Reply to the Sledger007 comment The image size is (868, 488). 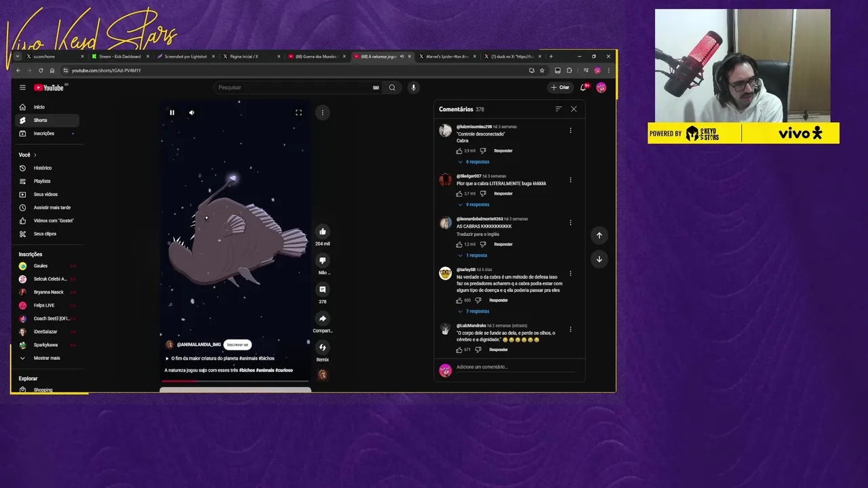[x=503, y=193]
